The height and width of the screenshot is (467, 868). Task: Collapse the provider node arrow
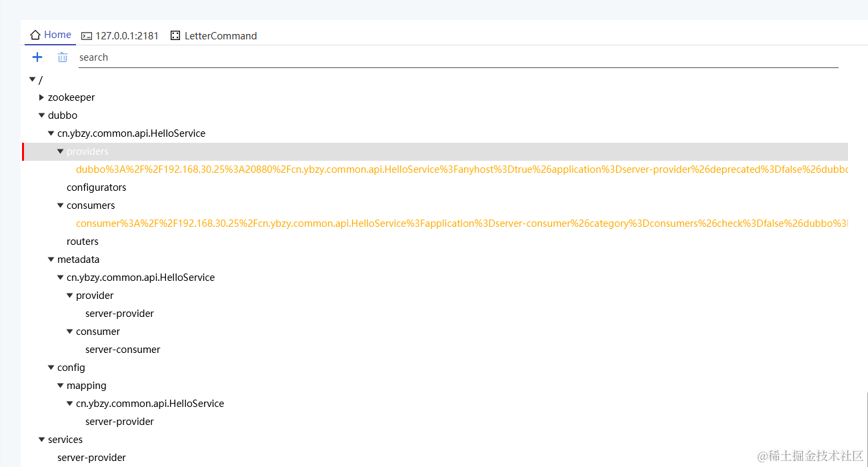click(x=69, y=296)
